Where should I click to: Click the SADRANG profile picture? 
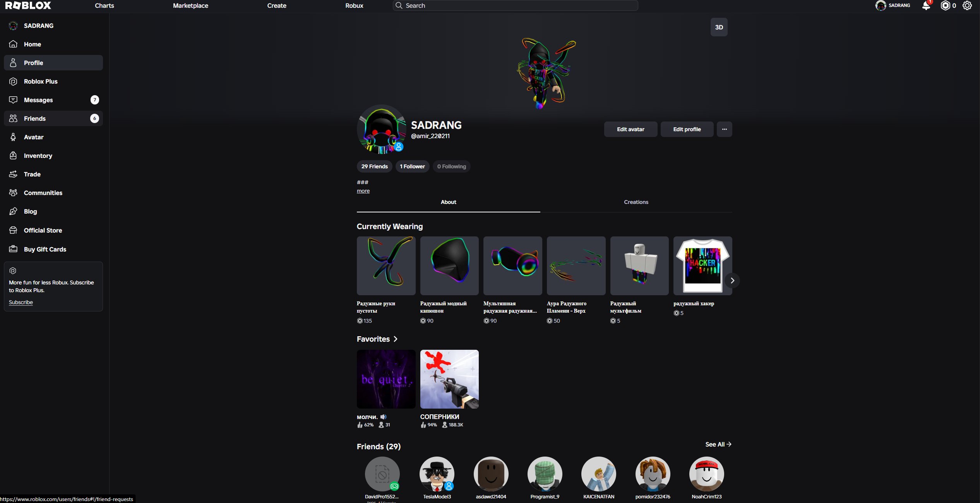(381, 129)
